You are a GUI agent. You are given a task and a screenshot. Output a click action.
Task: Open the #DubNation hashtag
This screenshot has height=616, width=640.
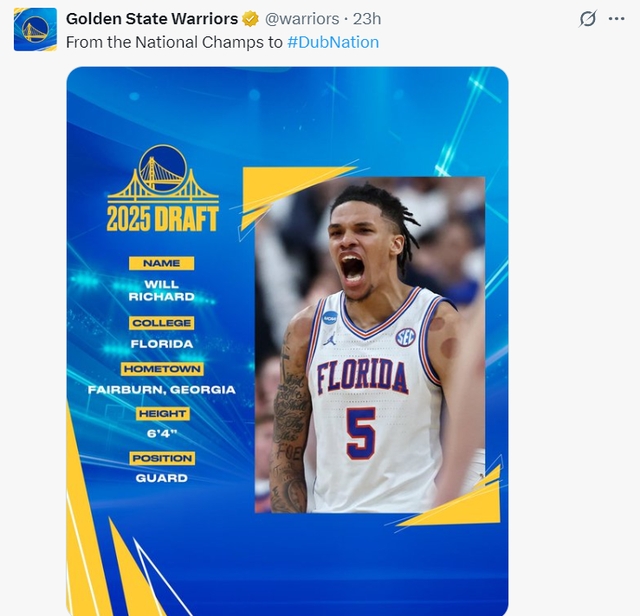(333, 42)
